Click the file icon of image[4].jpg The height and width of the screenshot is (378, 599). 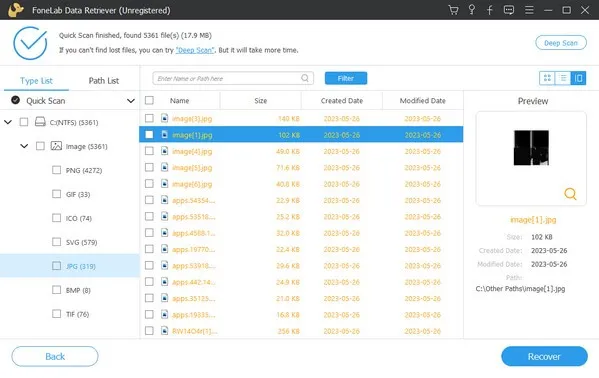[164, 151]
